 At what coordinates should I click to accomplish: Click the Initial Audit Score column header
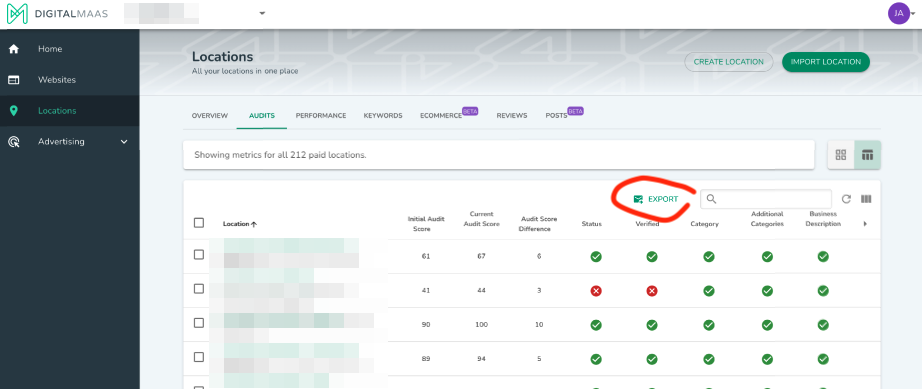coord(425,224)
